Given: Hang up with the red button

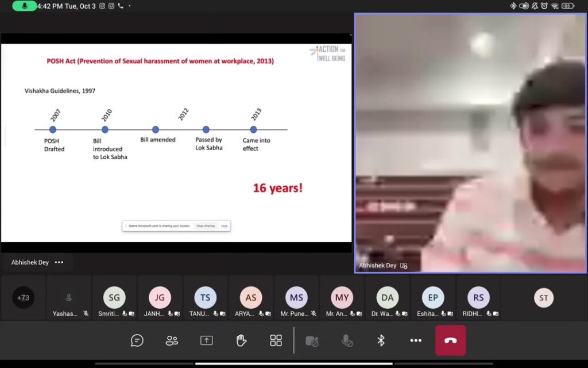Looking at the screenshot, I should coord(450,340).
